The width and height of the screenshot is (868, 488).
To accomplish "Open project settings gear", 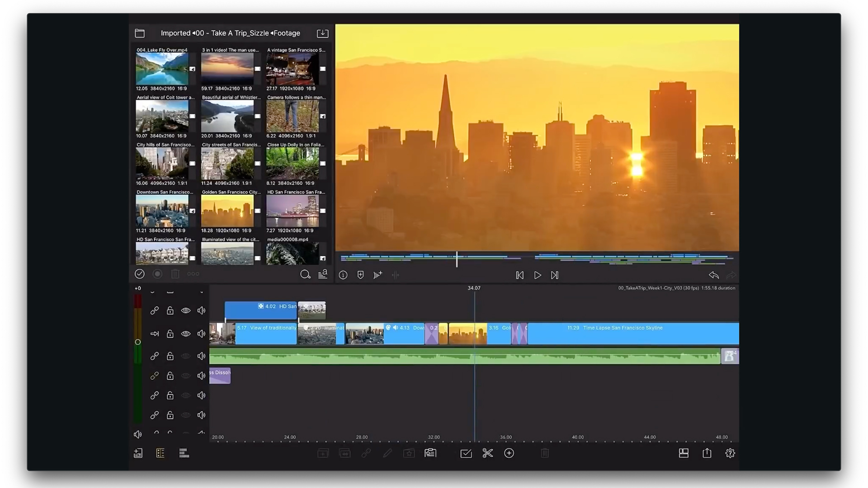I will click(x=730, y=453).
